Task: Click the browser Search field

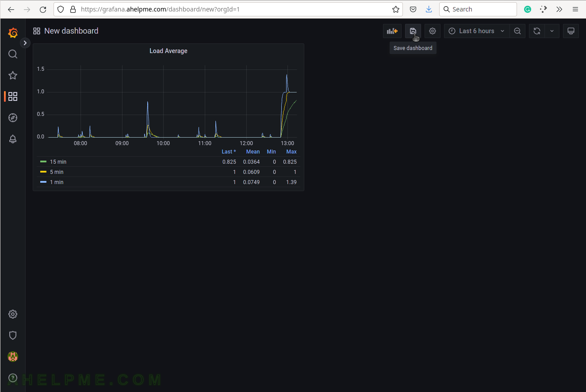Action: [478, 9]
